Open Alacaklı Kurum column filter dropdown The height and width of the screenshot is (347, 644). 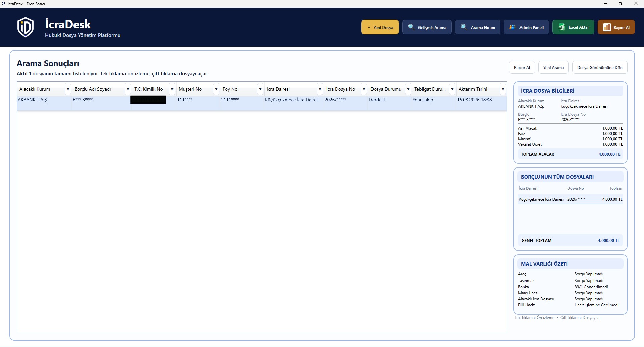coord(68,89)
